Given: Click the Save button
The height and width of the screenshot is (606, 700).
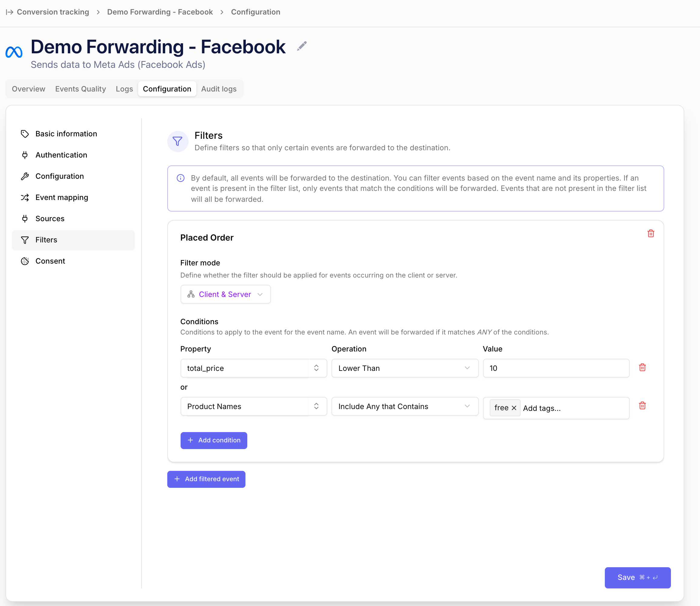Looking at the screenshot, I should click(x=638, y=578).
